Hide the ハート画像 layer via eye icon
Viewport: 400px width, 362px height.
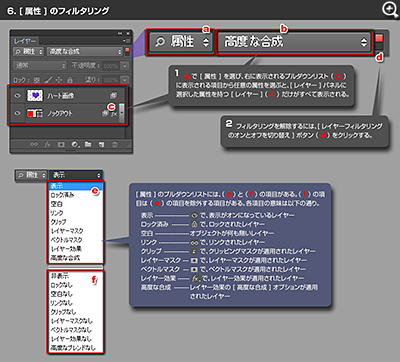pyautogui.click(x=17, y=96)
